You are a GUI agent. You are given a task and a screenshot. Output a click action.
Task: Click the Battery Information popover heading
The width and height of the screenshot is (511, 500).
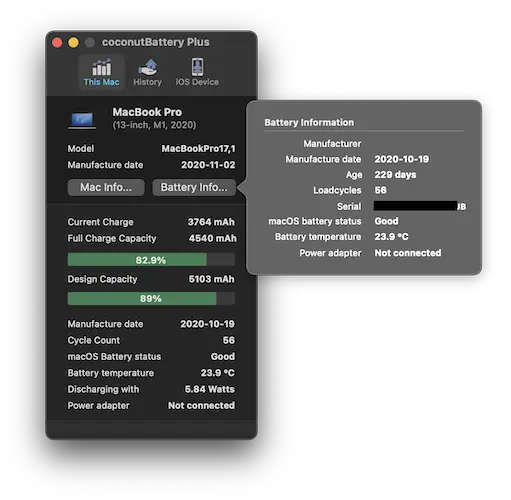[x=309, y=123]
